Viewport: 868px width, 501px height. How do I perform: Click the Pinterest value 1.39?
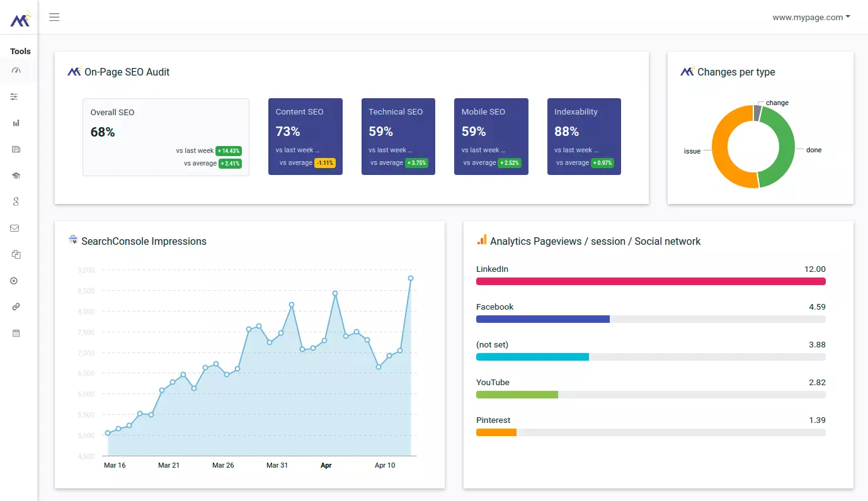point(817,420)
